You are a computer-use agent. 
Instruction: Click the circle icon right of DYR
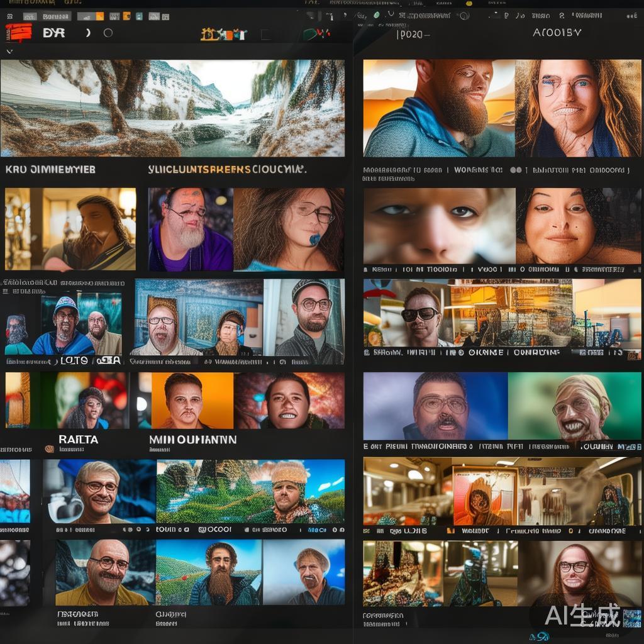[x=108, y=33]
